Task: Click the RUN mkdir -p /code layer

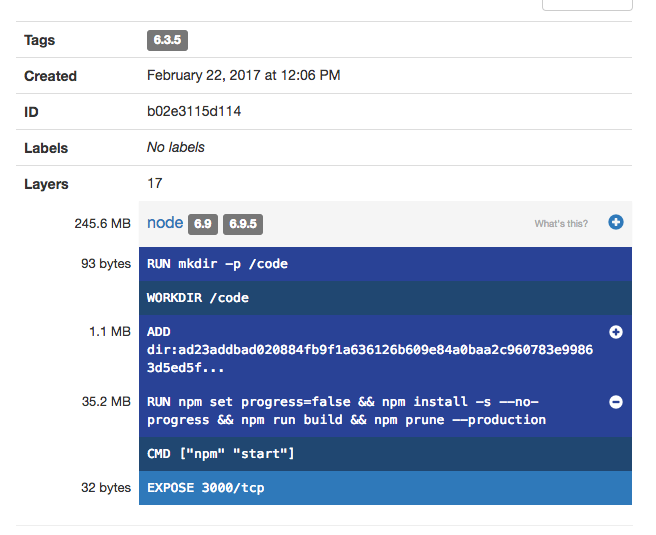Action: click(x=385, y=264)
